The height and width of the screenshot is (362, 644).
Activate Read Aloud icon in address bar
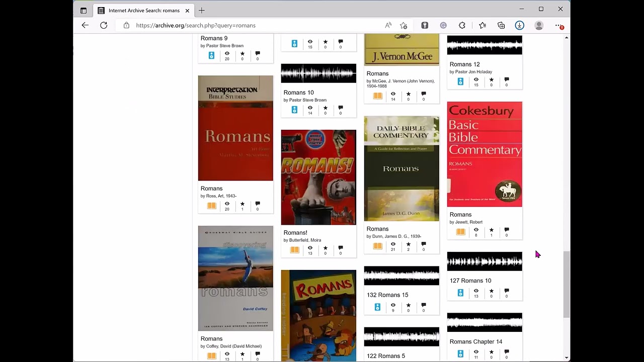coord(388,25)
